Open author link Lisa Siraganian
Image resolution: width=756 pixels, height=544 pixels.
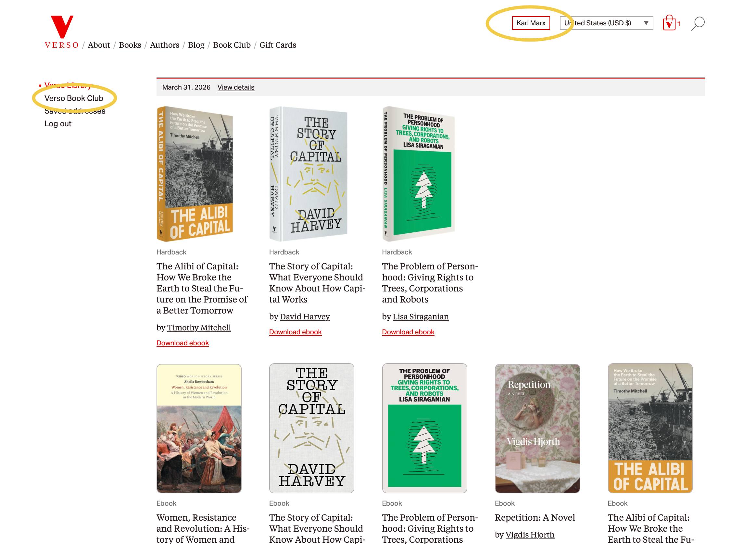(x=421, y=316)
